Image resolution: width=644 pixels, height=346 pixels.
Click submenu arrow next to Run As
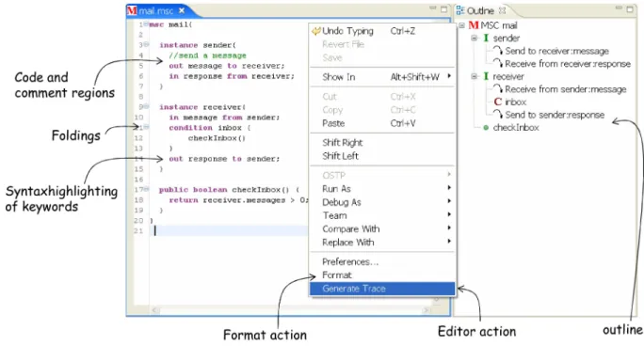click(x=449, y=188)
